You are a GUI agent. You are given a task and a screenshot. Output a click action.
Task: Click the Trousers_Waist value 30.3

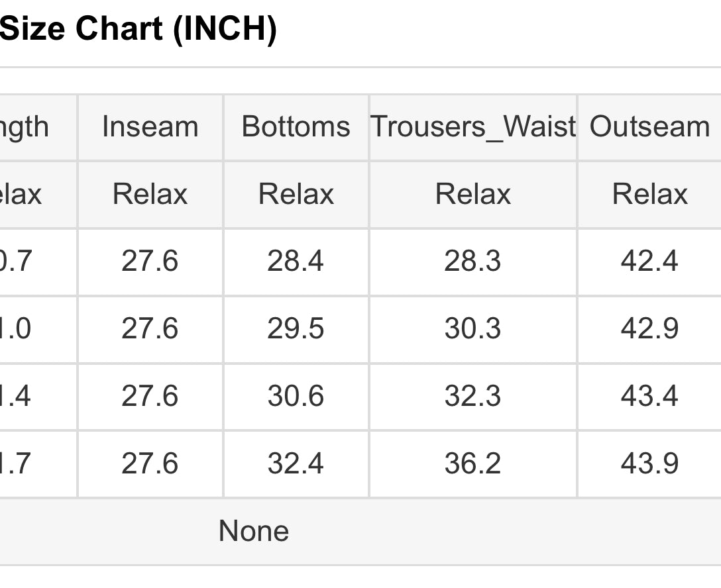coord(472,329)
